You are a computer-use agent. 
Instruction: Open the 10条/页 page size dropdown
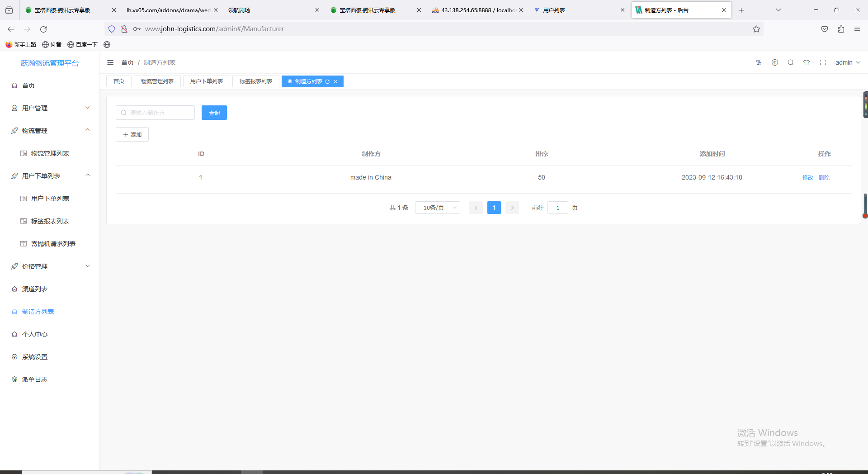(x=438, y=208)
